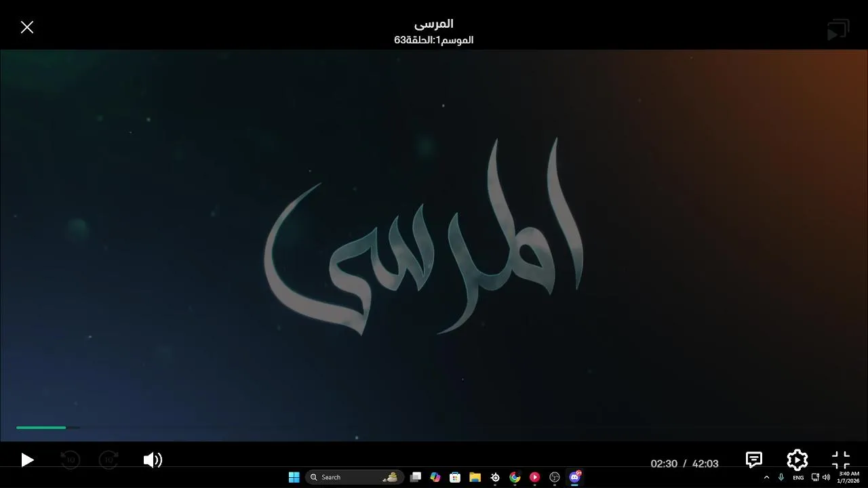The image size is (868, 488).
Task: Open subtitles and audio options
Action: (754, 460)
